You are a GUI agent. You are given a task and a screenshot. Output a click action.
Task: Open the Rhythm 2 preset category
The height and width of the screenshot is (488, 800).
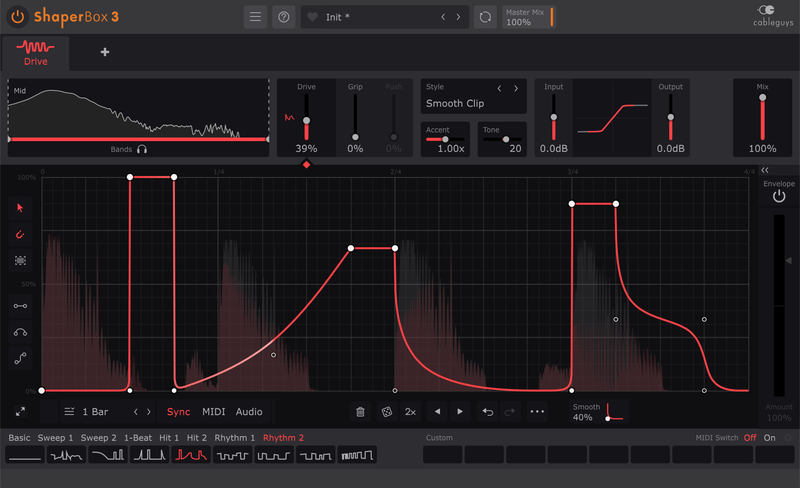click(283, 438)
